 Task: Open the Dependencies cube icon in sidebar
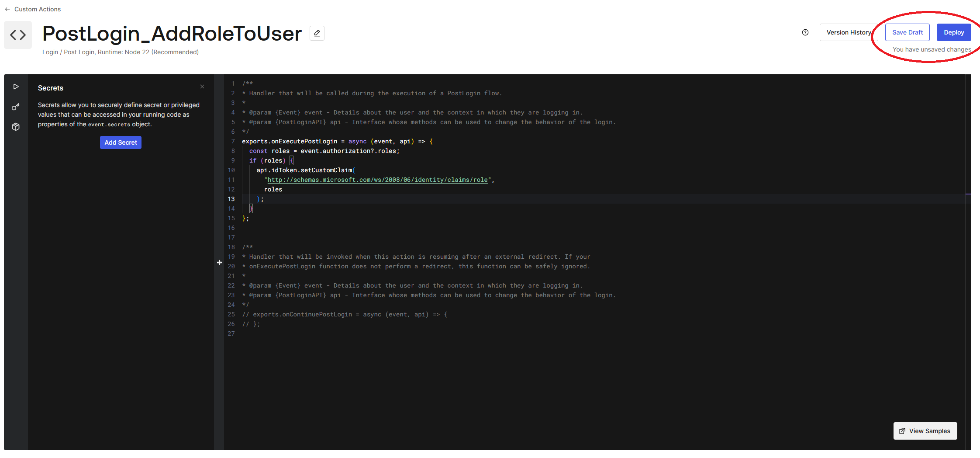coord(16,127)
